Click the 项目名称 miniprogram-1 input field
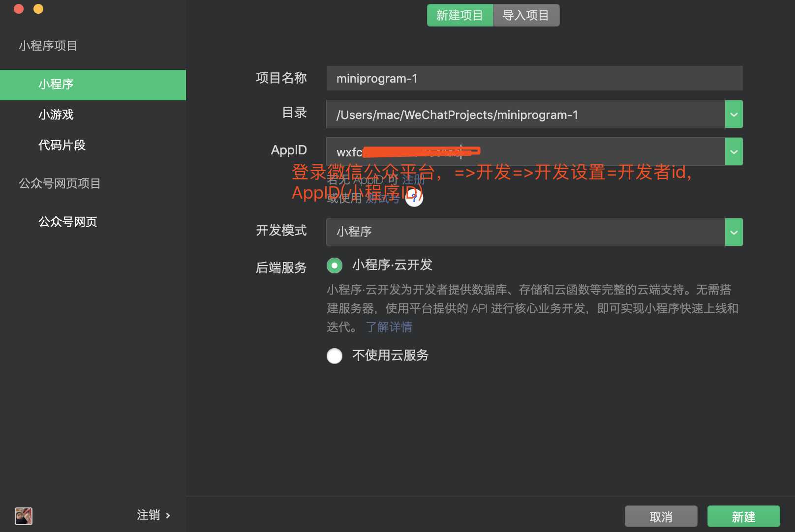Viewport: 795px width, 532px height. point(534,78)
